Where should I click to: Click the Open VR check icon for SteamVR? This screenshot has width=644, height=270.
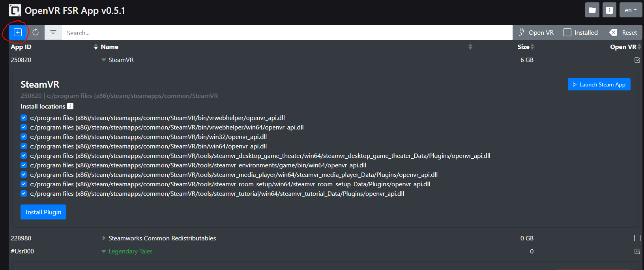[637, 60]
